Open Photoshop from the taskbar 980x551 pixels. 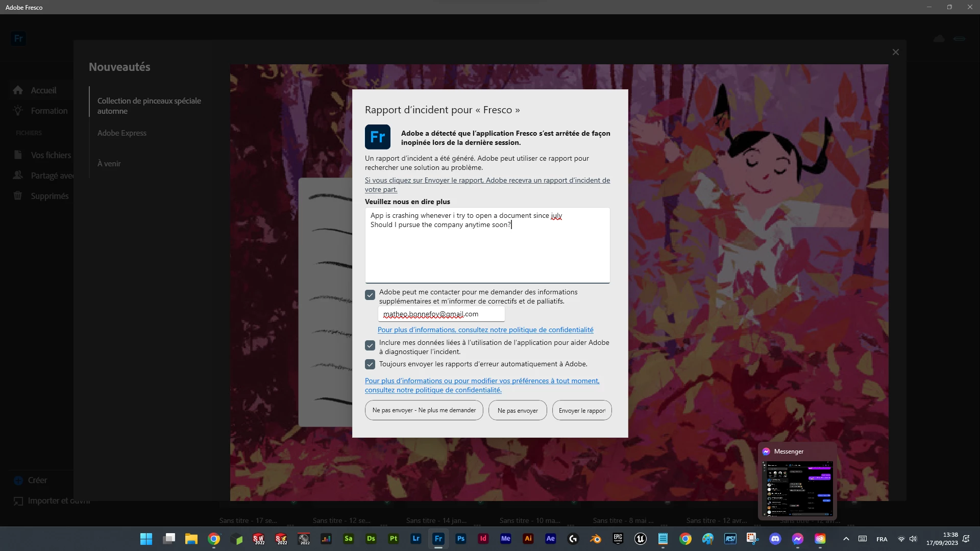[x=460, y=539]
